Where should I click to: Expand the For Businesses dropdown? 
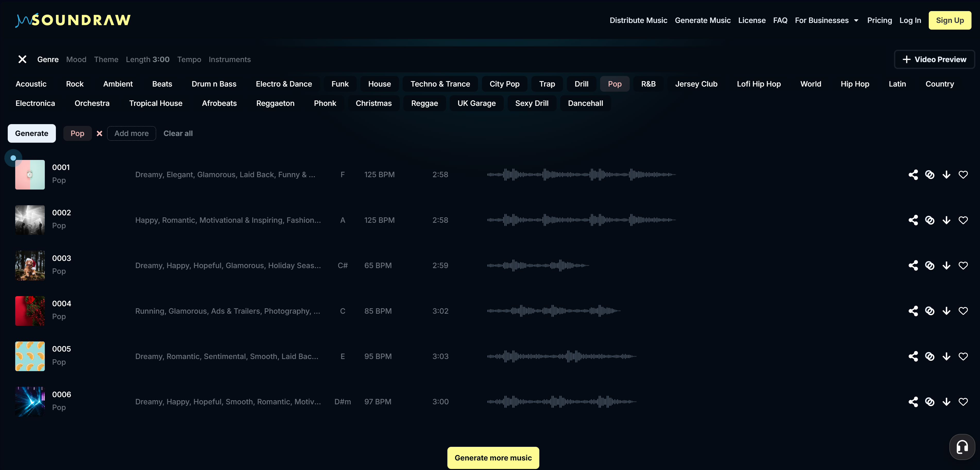pos(826,20)
